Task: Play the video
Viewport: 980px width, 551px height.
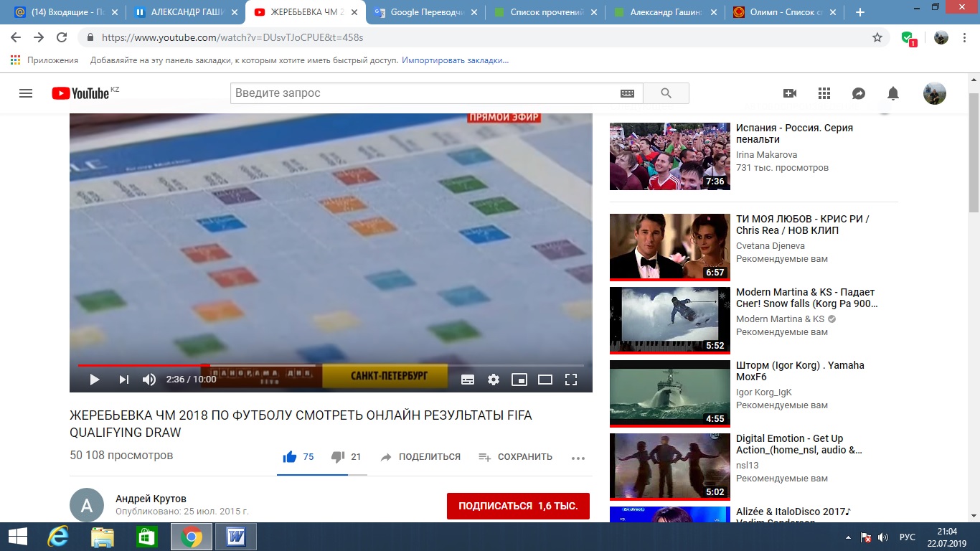Action: point(94,380)
